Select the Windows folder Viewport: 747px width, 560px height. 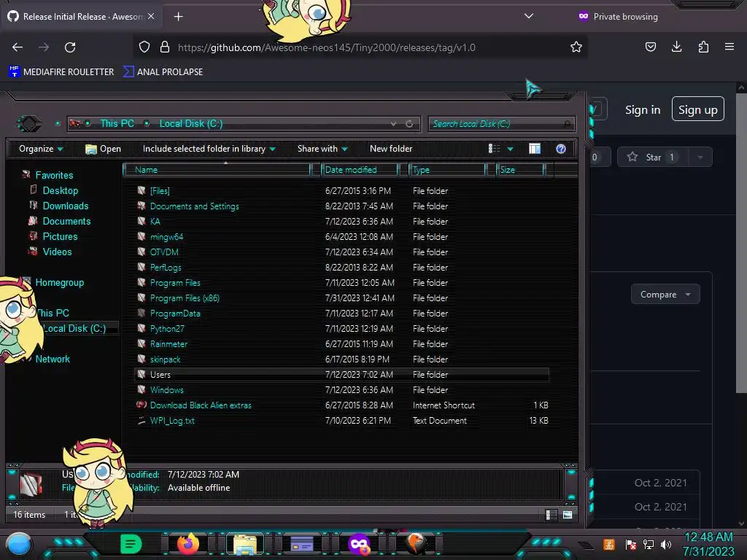click(166, 390)
